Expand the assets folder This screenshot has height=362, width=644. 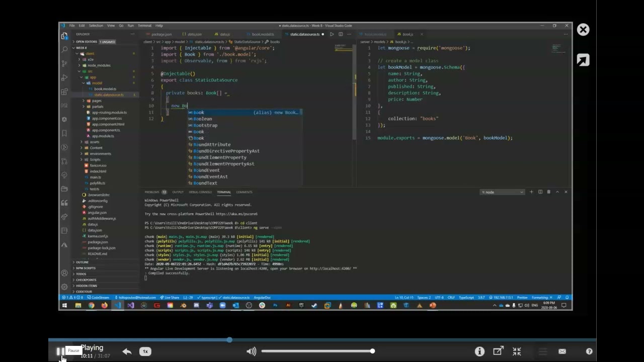[94, 142]
